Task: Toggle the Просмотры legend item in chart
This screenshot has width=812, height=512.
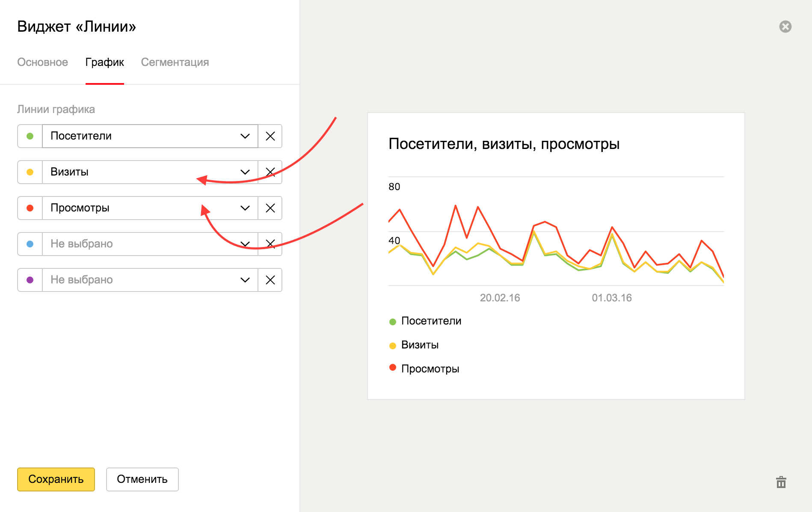Action: click(x=430, y=369)
